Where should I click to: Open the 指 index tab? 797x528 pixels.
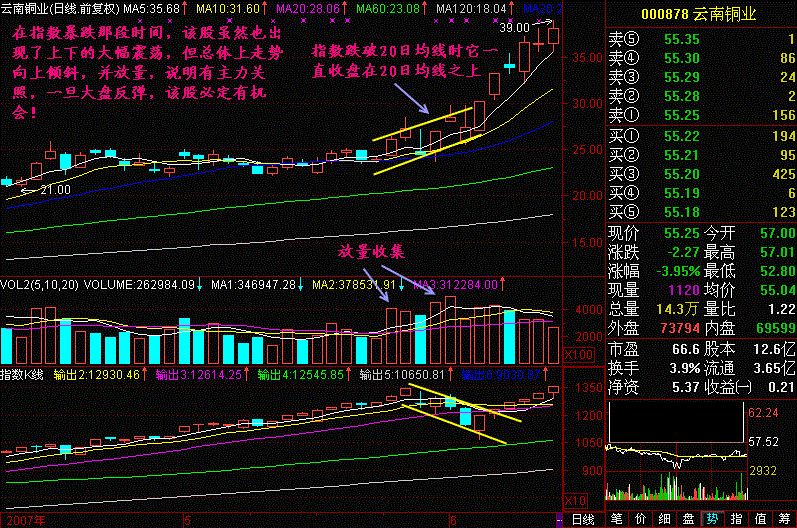(736, 519)
